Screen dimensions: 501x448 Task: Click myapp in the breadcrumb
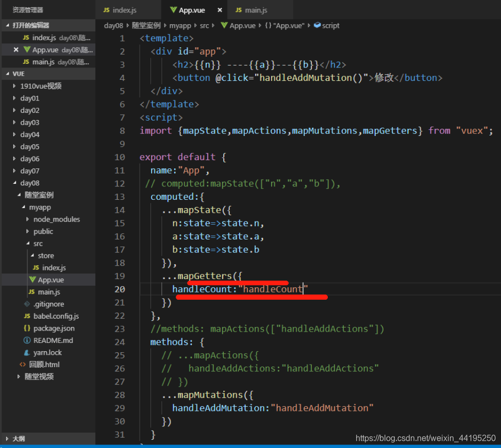click(x=180, y=26)
